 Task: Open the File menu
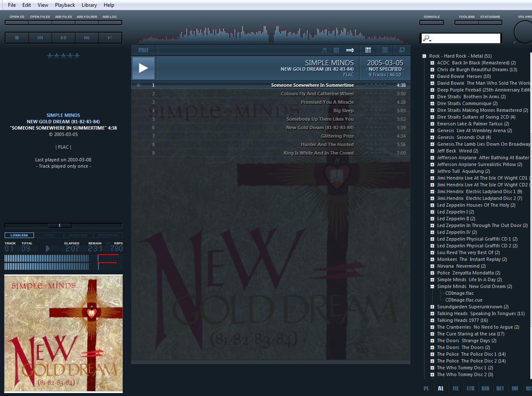12,5
